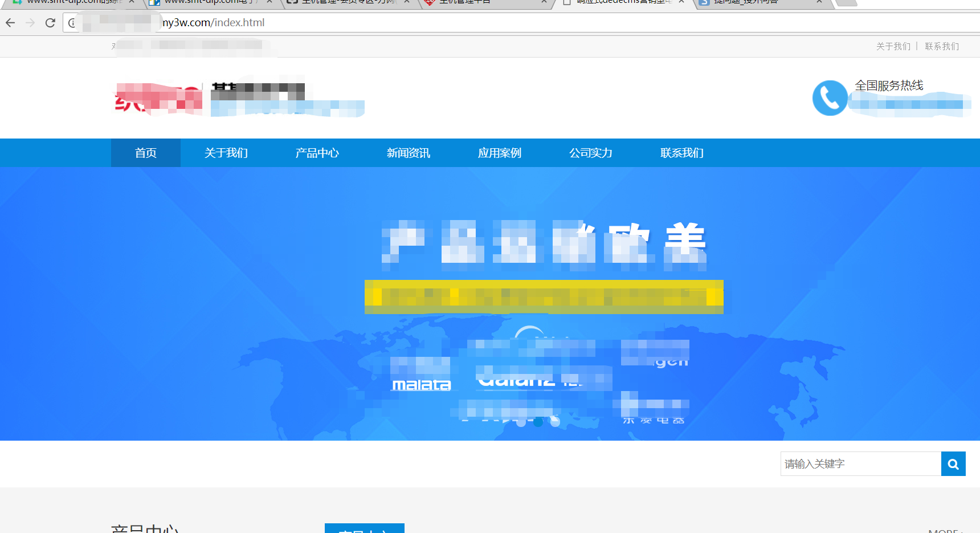980x533 pixels.
Task: Go to 新闻资讯 in navigation bar
Action: pos(408,153)
